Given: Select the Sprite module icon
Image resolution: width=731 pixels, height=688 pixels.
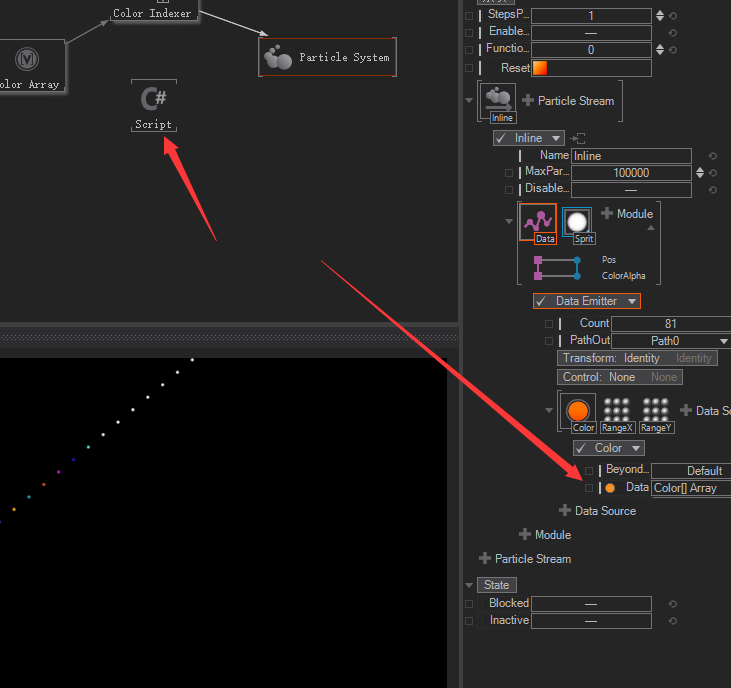Looking at the screenshot, I should pyautogui.click(x=577, y=224).
